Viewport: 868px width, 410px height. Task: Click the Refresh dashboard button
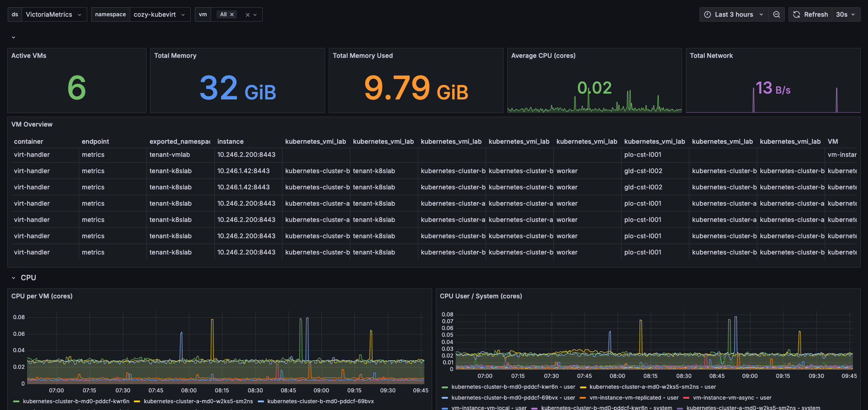coord(811,14)
